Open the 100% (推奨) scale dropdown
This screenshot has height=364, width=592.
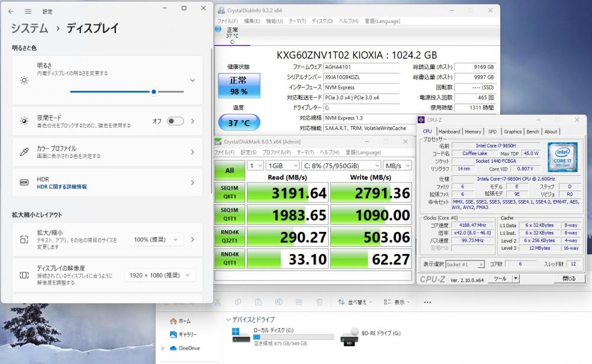156,239
